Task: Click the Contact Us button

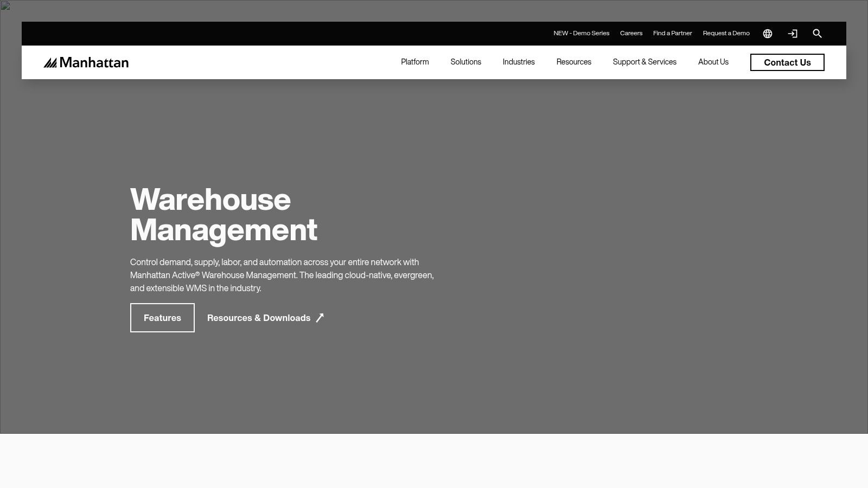Action: tap(787, 62)
